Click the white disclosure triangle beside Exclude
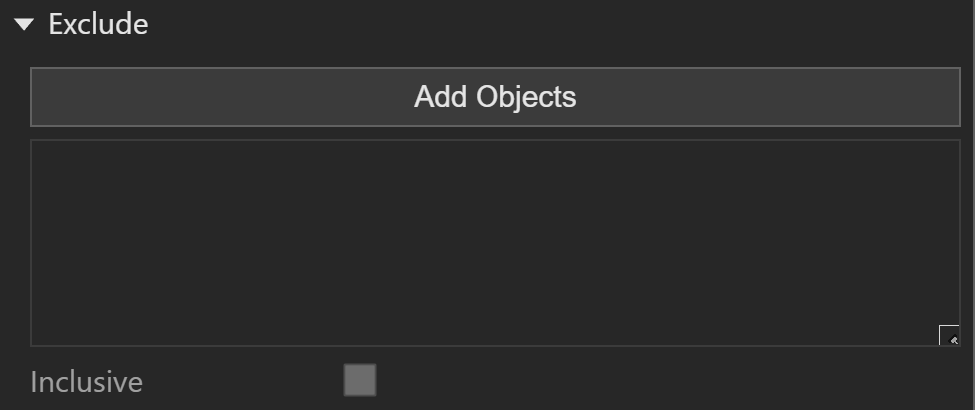Image resolution: width=975 pixels, height=410 pixels. point(24,25)
